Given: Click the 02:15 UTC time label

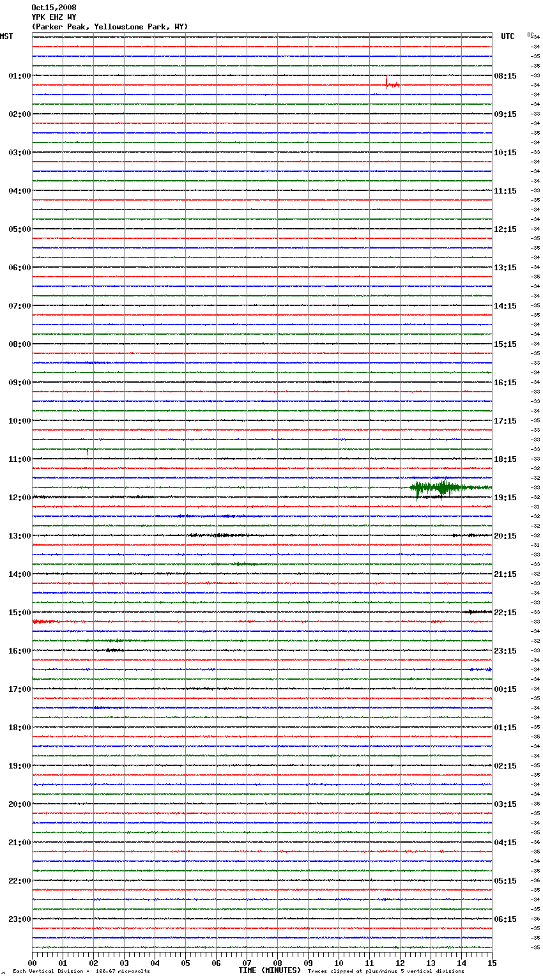Looking at the screenshot, I should point(505,766).
